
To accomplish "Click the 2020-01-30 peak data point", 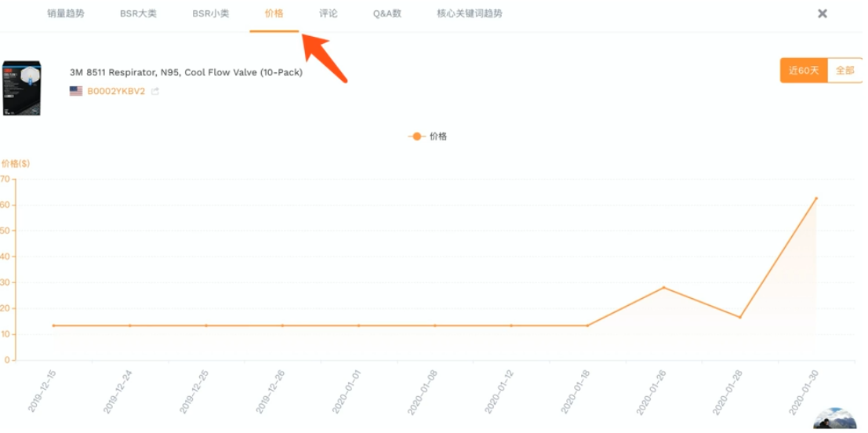I will point(815,198).
